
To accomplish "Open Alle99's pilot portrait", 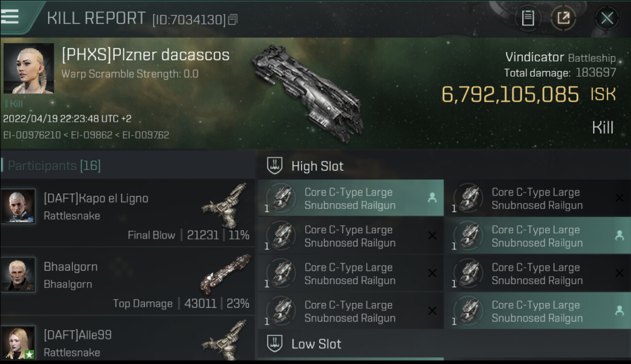I will pos(18,343).
